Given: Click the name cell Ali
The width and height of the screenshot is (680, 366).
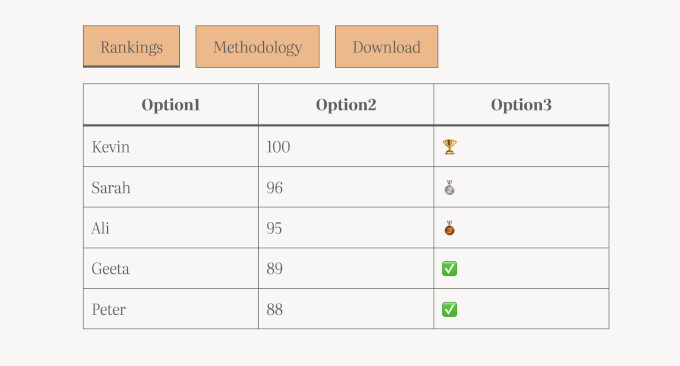Looking at the screenshot, I should coord(171,228).
